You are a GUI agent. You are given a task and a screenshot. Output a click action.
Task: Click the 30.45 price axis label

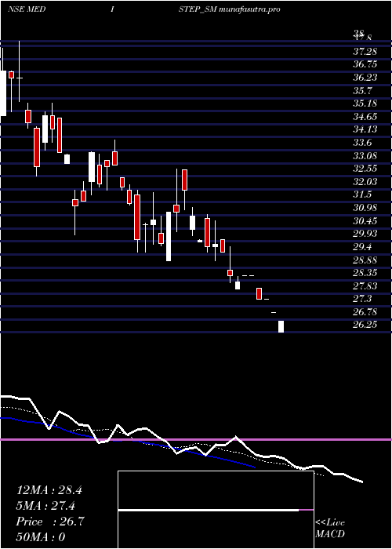365,220
